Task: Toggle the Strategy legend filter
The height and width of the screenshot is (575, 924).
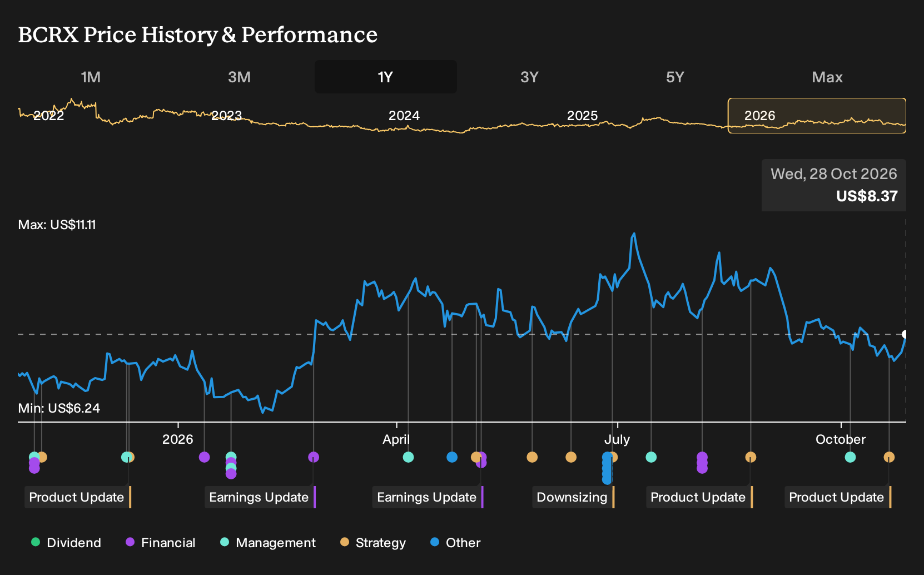Action: pyautogui.click(x=373, y=543)
